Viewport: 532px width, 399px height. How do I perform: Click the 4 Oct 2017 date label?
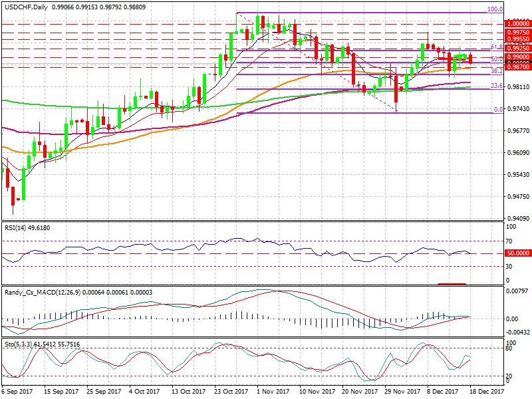(x=144, y=392)
